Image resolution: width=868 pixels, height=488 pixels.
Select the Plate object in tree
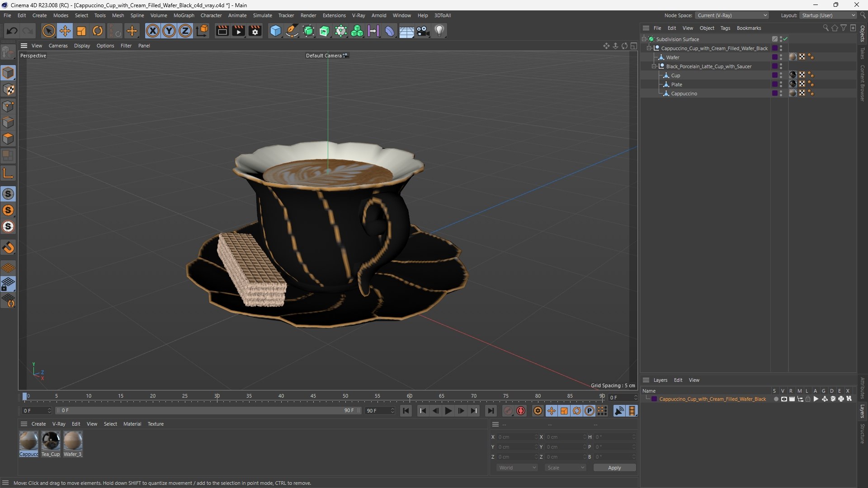(676, 84)
